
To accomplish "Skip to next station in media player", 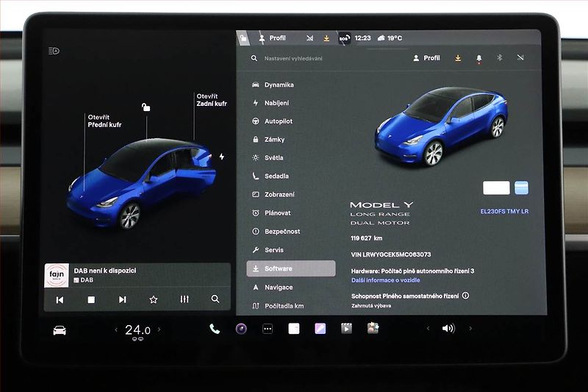I will coord(122,300).
